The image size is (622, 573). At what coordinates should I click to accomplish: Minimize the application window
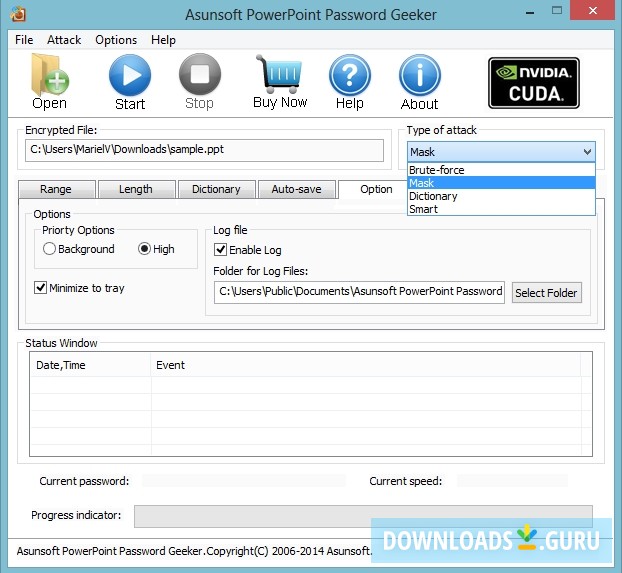tap(530, 13)
